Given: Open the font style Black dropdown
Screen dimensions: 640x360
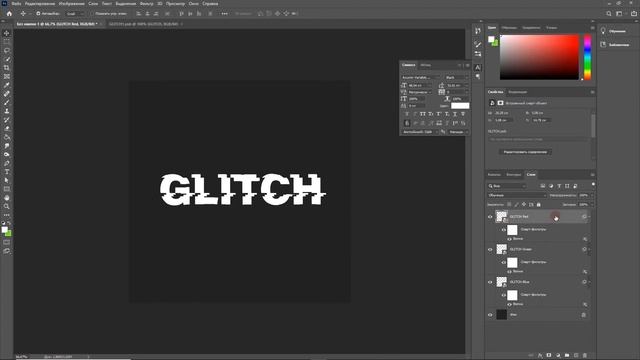Looking at the screenshot, I should tap(456, 77).
